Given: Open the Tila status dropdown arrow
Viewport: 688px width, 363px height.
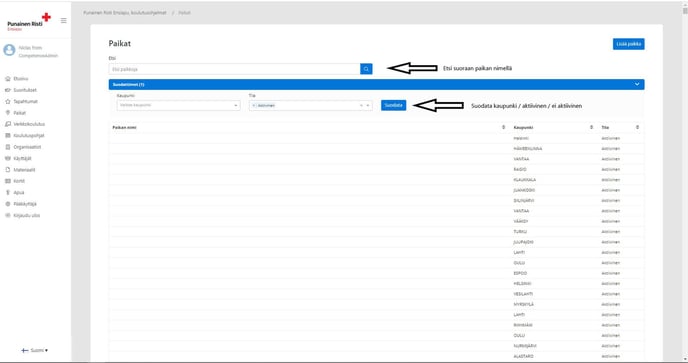Looking at the screenshot, I should [368, 105].
